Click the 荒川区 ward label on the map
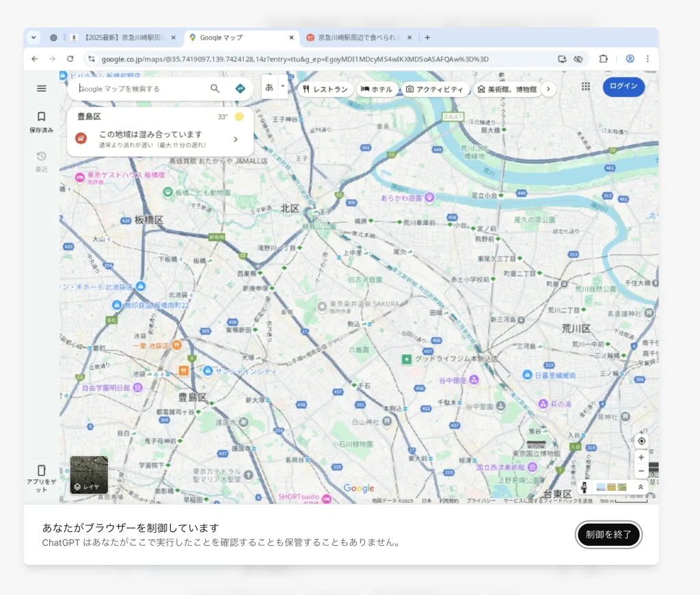This screenshot has height=595, width=700. tap(576, 329)
